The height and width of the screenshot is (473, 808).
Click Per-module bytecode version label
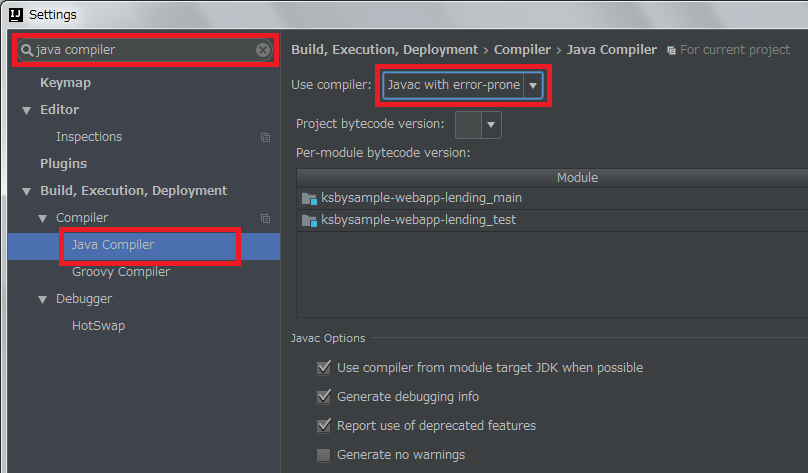point(383,153)
